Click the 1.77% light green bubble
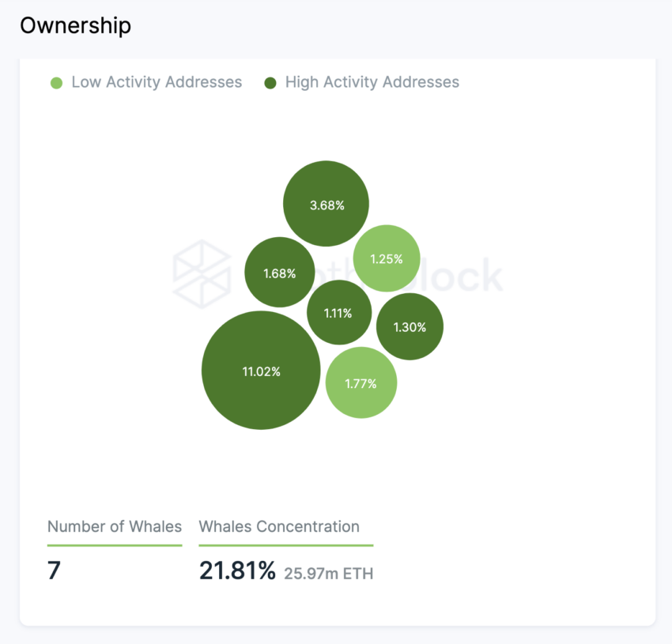This screenshot has height=644, width=672. [x=361, y=382]
